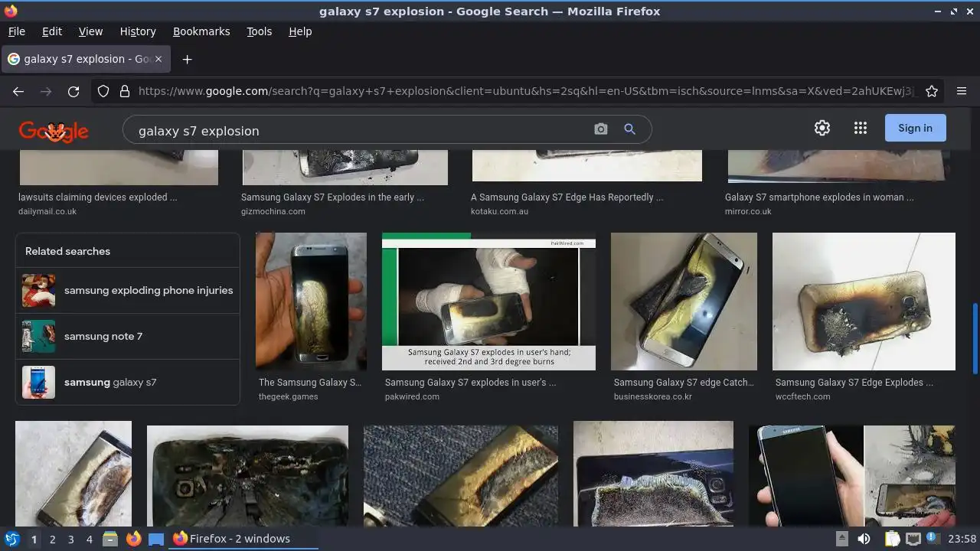Open a new tab with plus button
The image size is (980, 551).
(187, 59)
